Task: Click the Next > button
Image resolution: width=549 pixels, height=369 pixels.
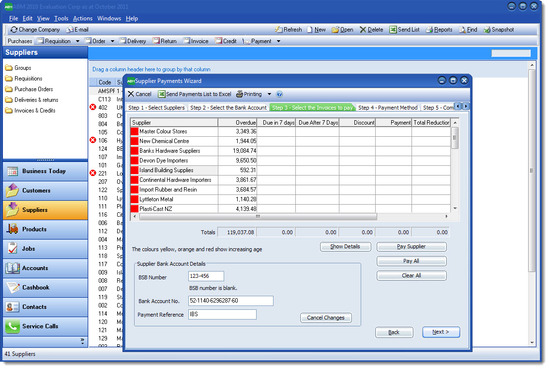Action: click(441, 332)
